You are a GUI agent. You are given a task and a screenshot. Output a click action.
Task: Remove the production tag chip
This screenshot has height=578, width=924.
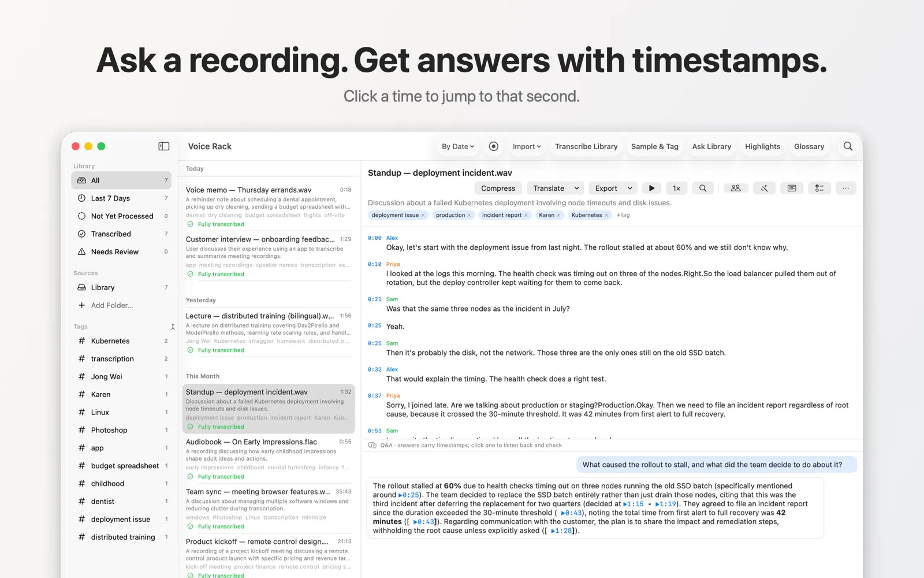(469, 215)
